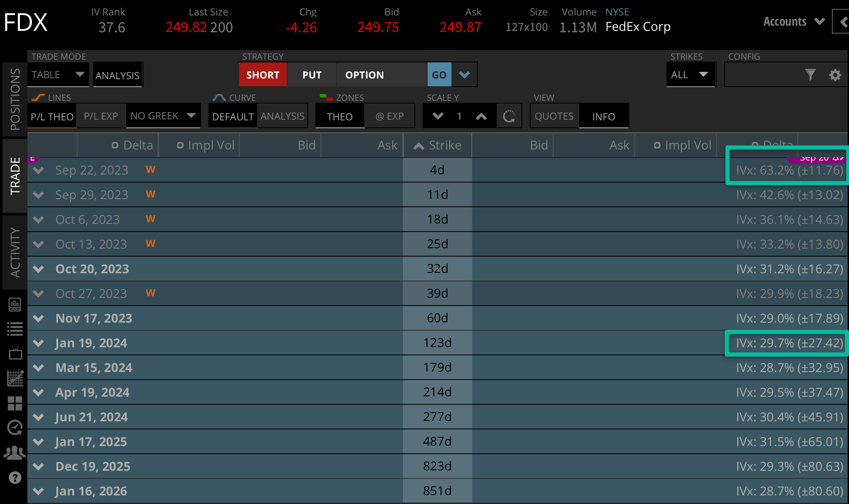Open the gear settings icon in CONFIG
Viewport: 849px width, 504px height.
tap(835, 75)
